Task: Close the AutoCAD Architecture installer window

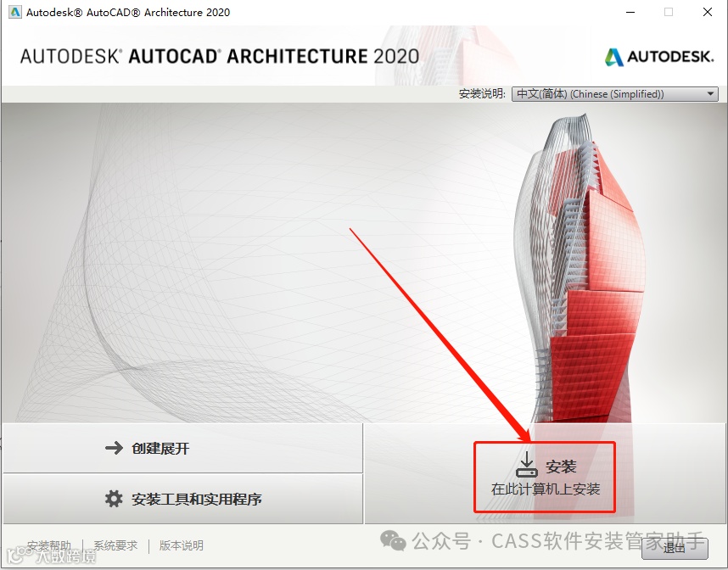Action: 708,12
